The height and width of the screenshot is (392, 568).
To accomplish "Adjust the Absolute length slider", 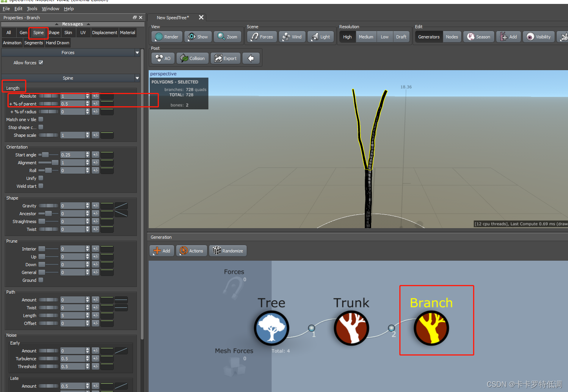I will [49, 96].
